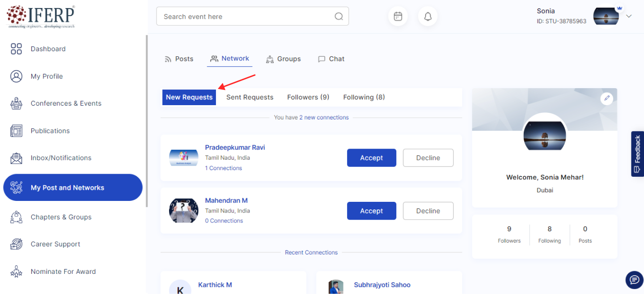Select the Sent Requests tab
Viewport: 644px width, 294px height.
250,97
